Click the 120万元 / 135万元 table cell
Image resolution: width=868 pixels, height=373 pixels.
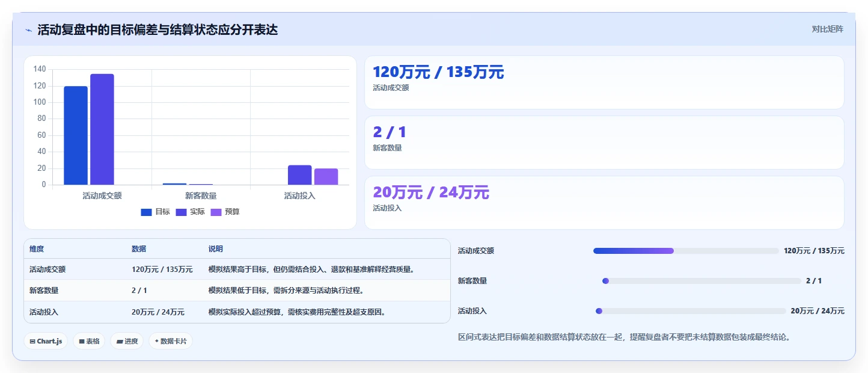coord(162,270)
